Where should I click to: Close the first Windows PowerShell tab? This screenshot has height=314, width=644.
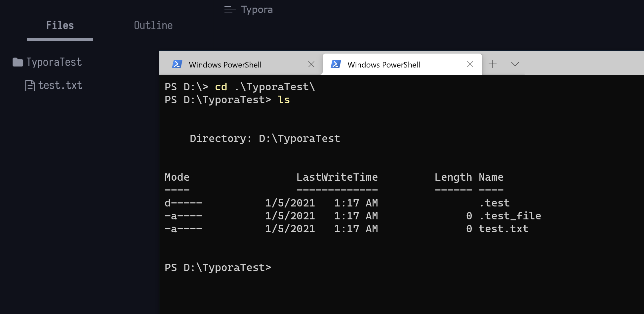point(311,65)
